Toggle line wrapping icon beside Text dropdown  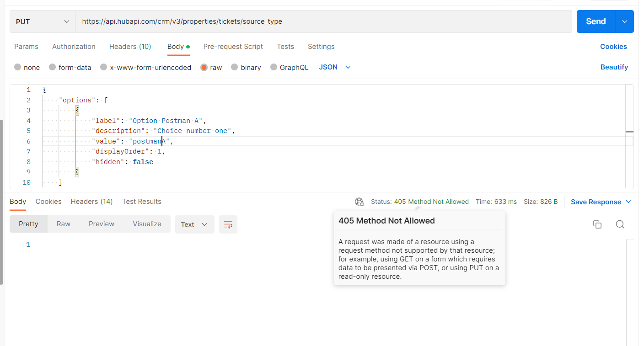point(228,224)
